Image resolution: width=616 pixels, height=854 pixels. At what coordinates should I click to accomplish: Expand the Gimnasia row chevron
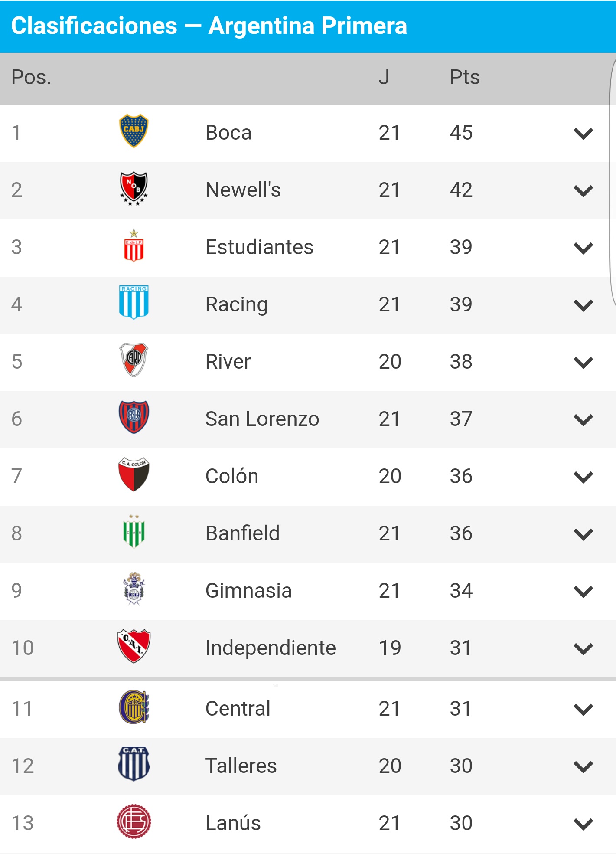[x=583, y=592]
